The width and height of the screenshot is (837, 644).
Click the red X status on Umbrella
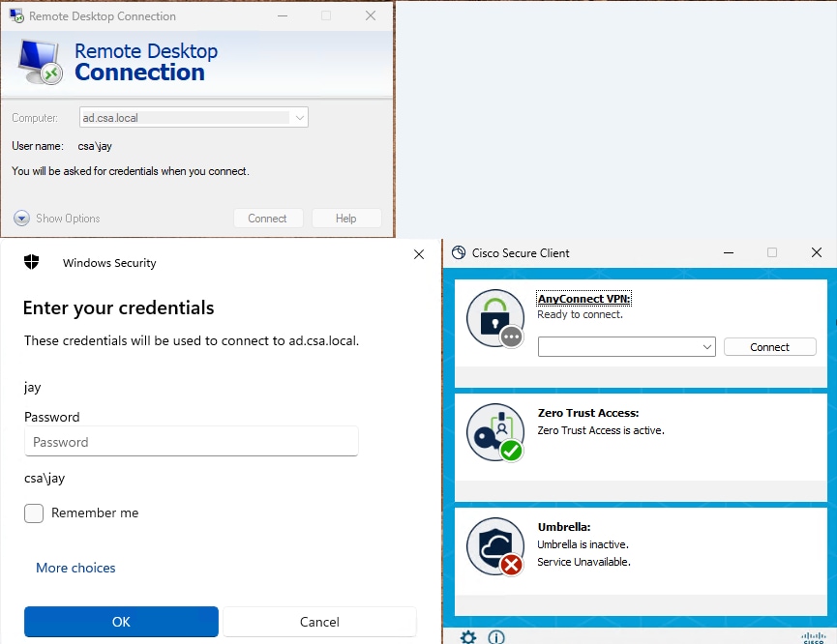click(511, 565)
